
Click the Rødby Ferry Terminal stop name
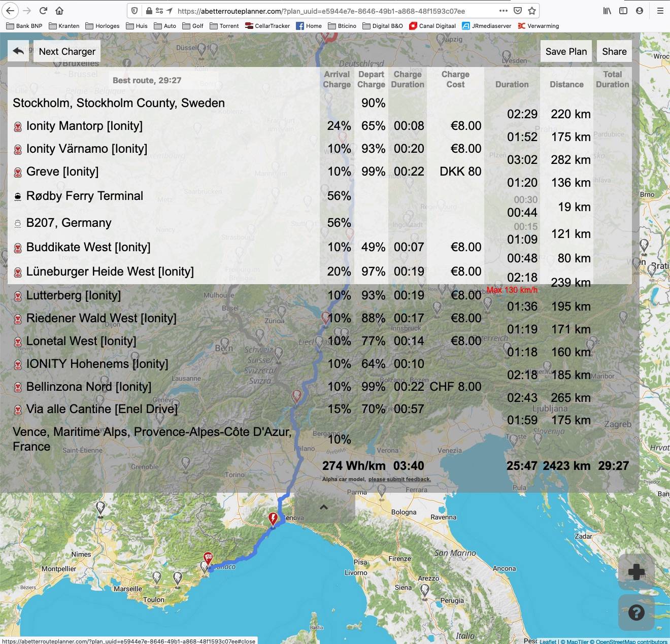(85, 196)
